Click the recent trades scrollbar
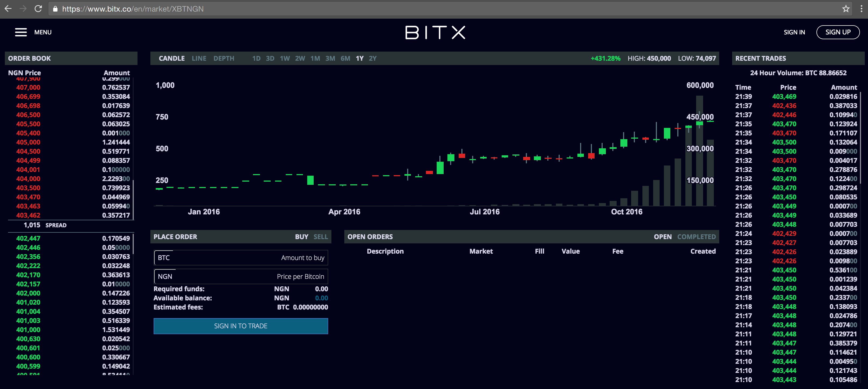 click(x=860, y=138)
